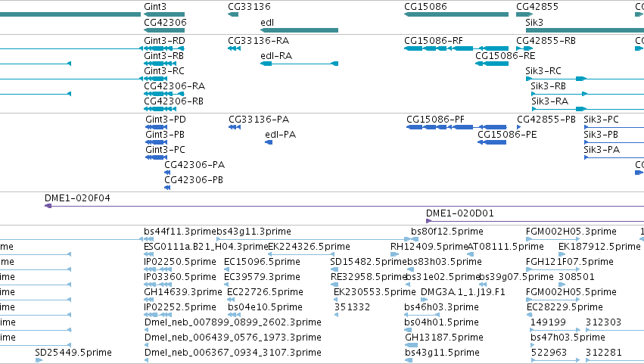The image size is (644, 364).
Task: Select the Sik3-RB transcript
Action: point(587,94)
